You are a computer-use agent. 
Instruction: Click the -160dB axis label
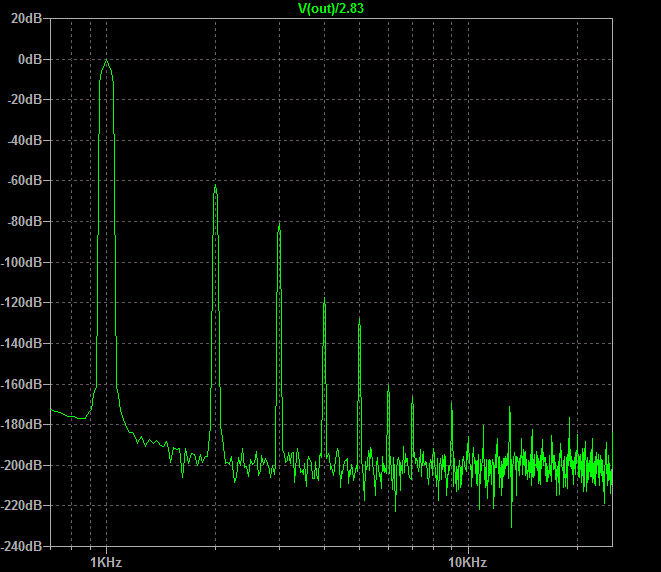tap(21, 384)
